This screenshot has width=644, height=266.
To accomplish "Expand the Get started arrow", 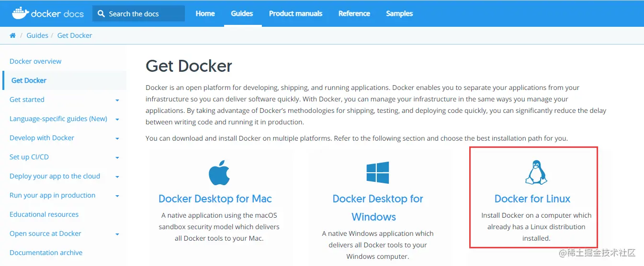I will [117, 100].
